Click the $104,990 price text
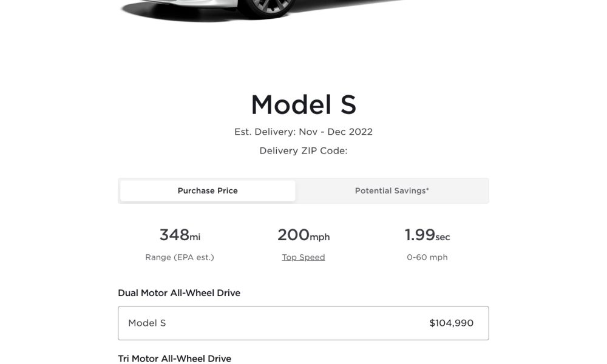Screen dimensions: 607x364 (452, 323)
